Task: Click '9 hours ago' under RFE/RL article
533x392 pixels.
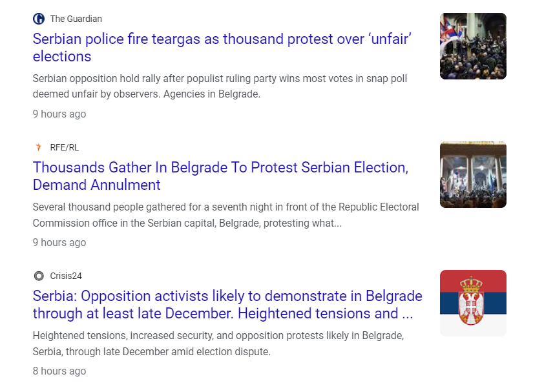Action: pyautogui.click(x=59, y=243)
